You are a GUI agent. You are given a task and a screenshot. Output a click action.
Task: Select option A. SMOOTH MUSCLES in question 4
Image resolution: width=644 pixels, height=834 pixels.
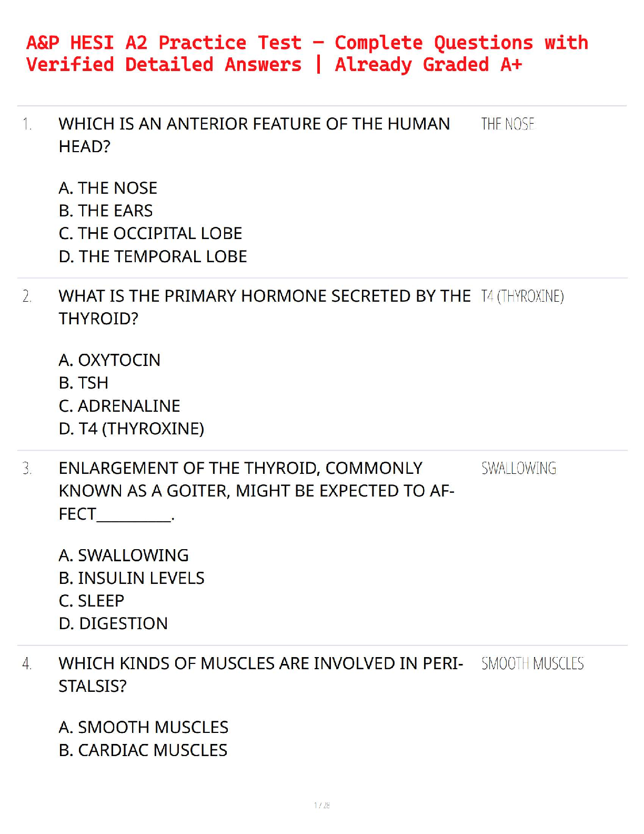click(144, 727)
